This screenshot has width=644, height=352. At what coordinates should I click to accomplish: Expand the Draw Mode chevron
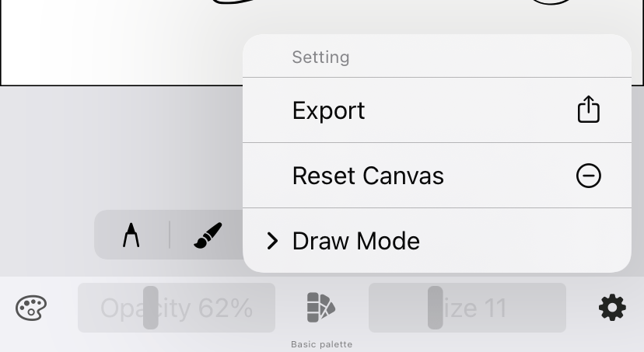(x=272, y=241)
